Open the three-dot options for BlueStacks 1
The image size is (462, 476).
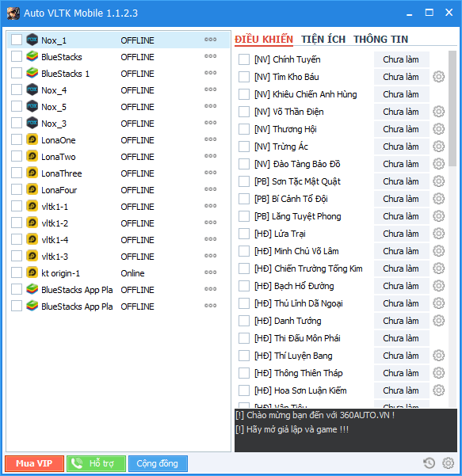210,73
